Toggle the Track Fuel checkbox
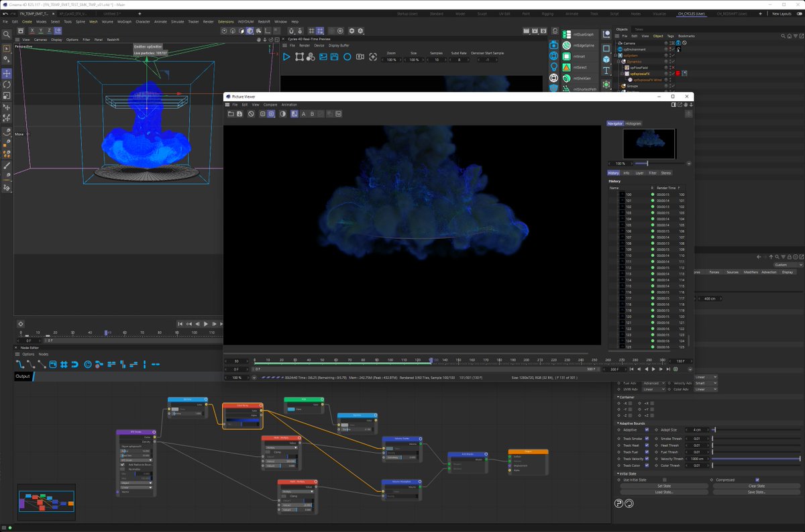 point(647,452)
